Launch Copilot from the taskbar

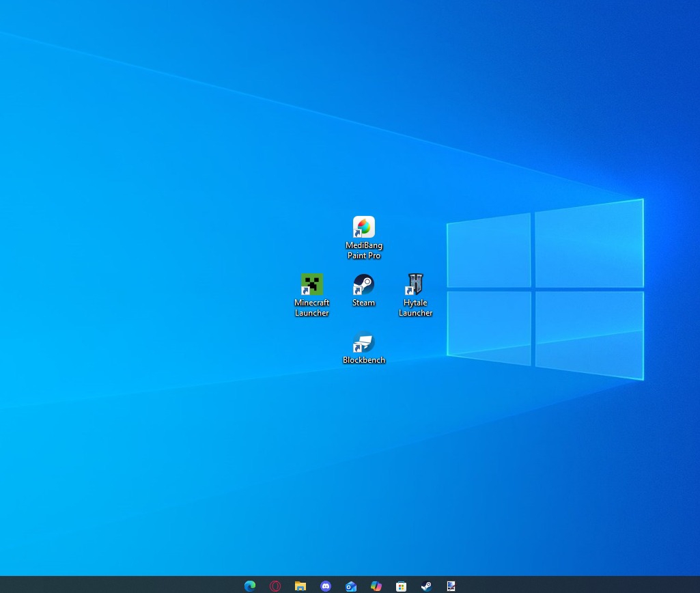pos(376,585)
